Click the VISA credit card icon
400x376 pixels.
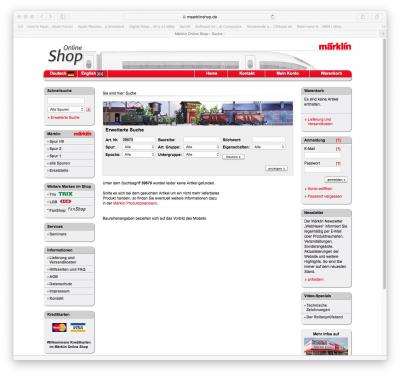[78, 328]
